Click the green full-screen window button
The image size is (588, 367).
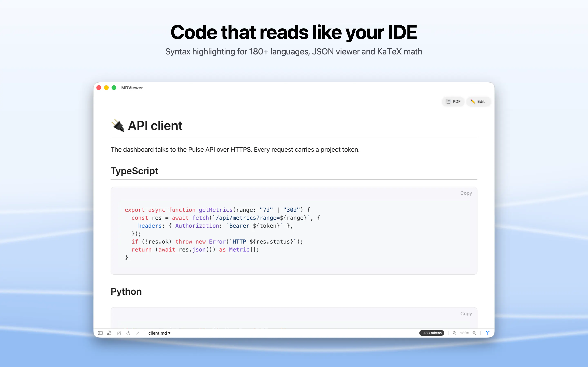[114, 88]
